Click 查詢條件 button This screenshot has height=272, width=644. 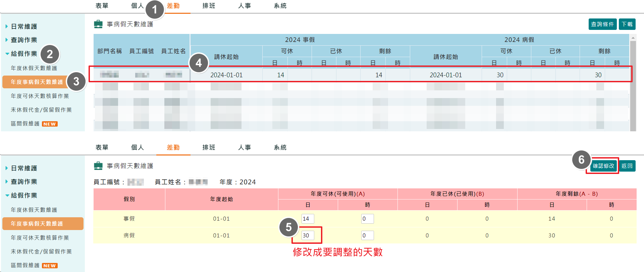(x=602, y=24)
